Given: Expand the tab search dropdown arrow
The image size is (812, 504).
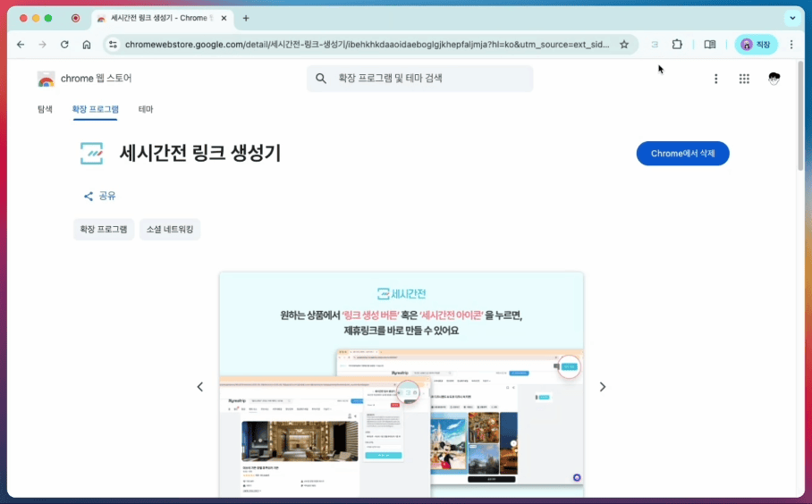Looking at the screenshot, I should (x=792, y=18).
